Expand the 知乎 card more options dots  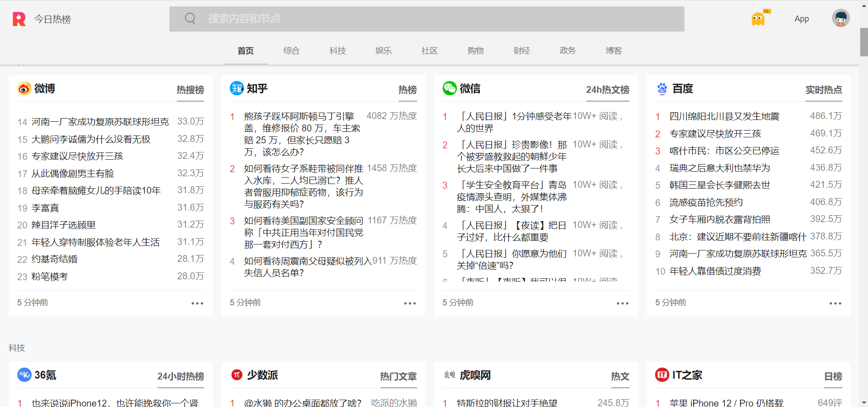click(x=410, y=303)
